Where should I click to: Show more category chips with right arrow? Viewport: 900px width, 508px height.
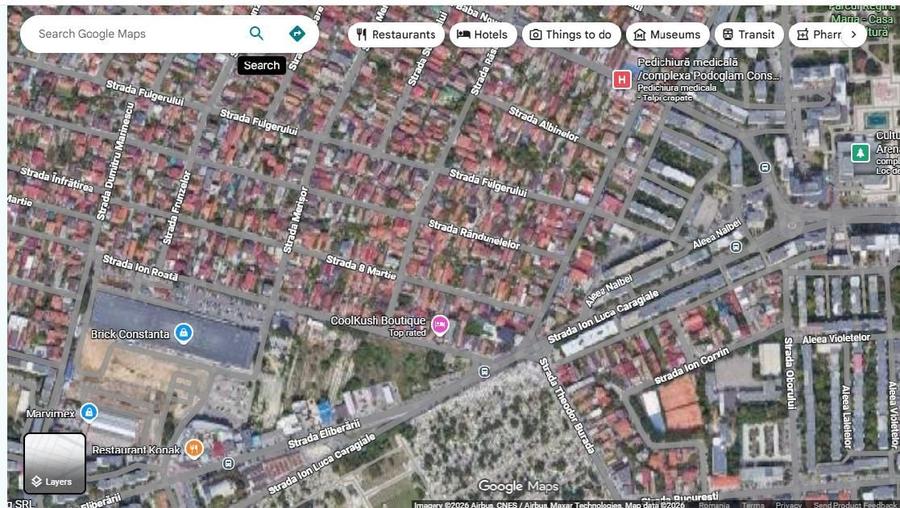coord(854,34)
